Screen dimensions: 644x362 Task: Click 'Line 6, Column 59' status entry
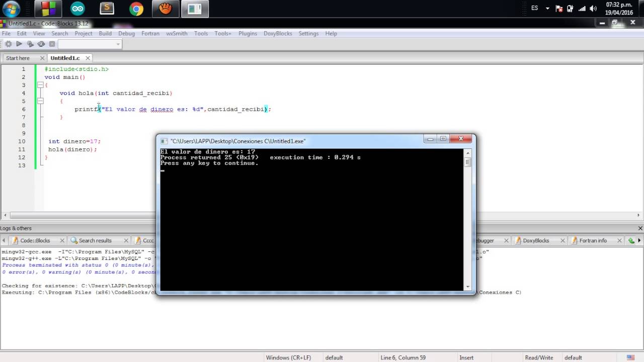(x=403, y=358)
